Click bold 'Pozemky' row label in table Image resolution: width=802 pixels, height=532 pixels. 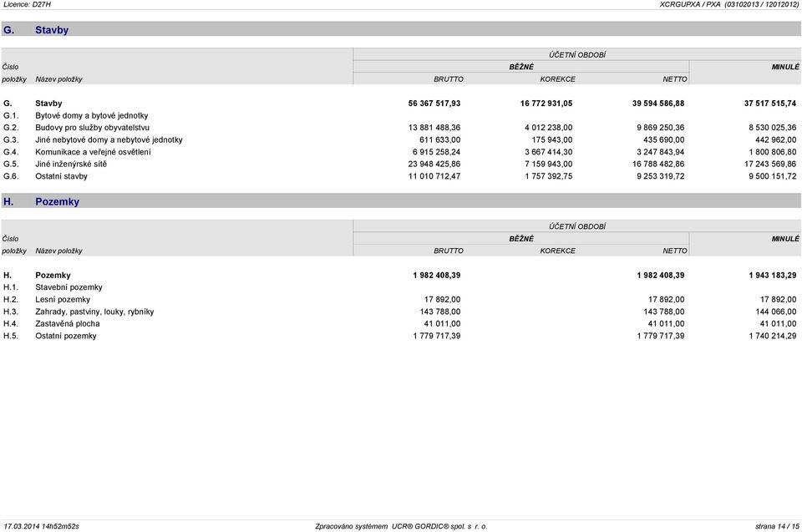pyautogui.click(x=53, y=276)
